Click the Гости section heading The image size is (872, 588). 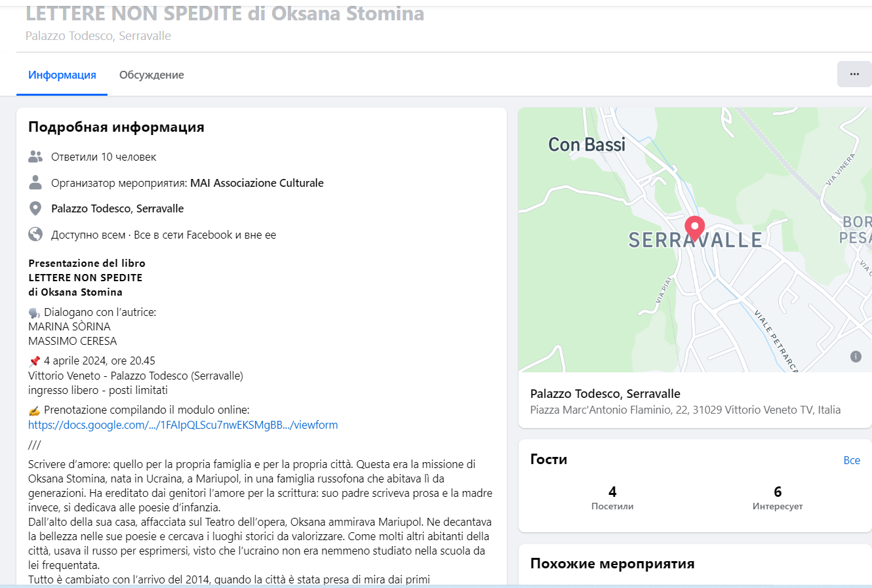click(549, 460)
